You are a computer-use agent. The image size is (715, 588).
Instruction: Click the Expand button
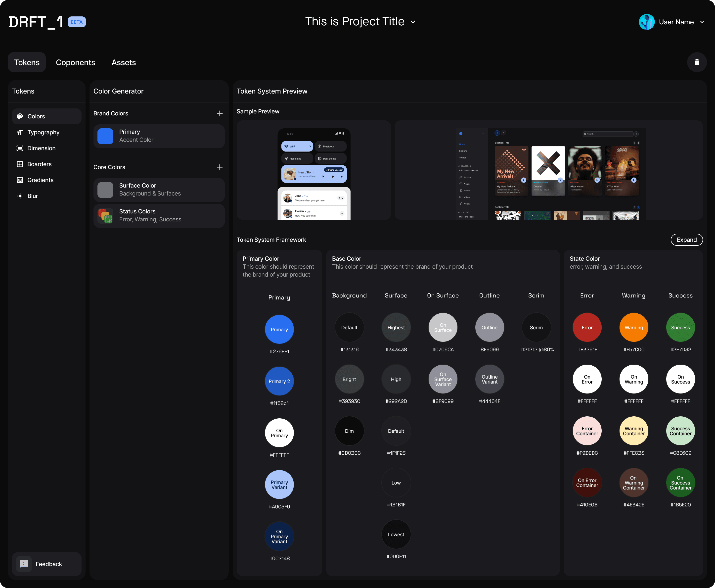687,240
